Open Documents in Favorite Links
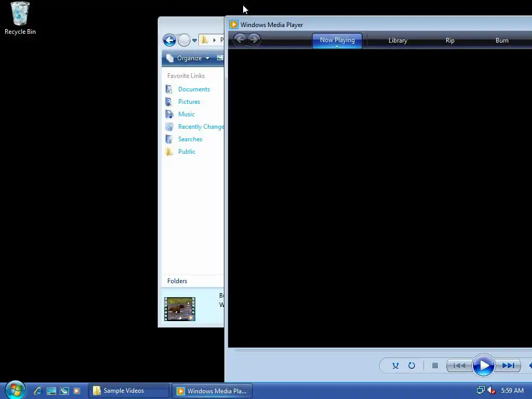532x399 pixels. click(194, 89)
